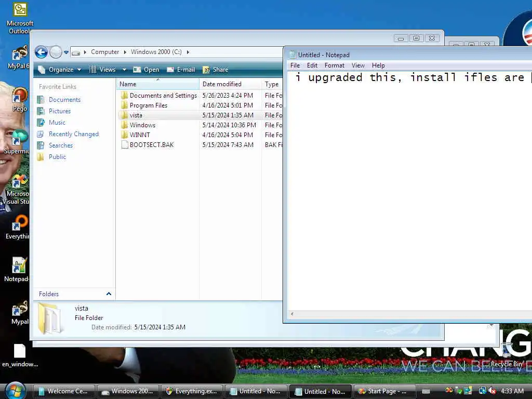Switch to Windows 200... taskbar button
The width and height of the screenshot is (532, 399).
pos(128,391)
